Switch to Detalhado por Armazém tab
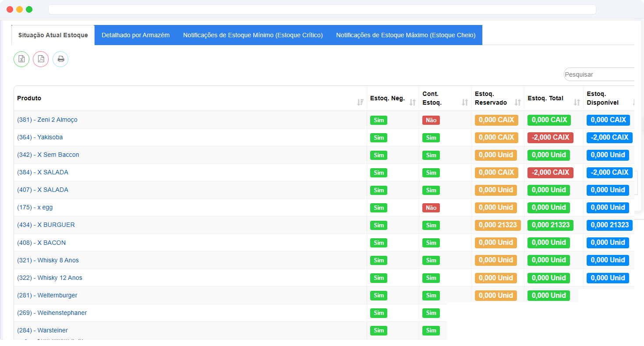This screenshot has width=644, height=346. click(135, 35)
